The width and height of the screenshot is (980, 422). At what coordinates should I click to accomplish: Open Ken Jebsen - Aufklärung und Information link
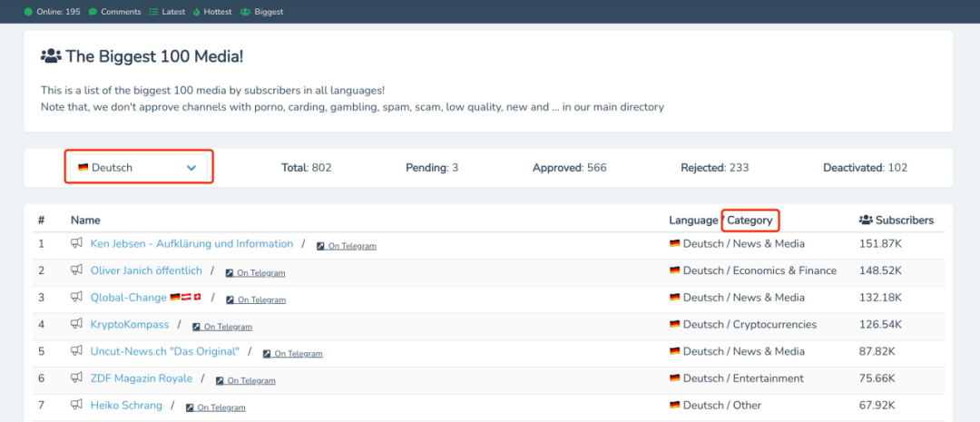(191, 244)
